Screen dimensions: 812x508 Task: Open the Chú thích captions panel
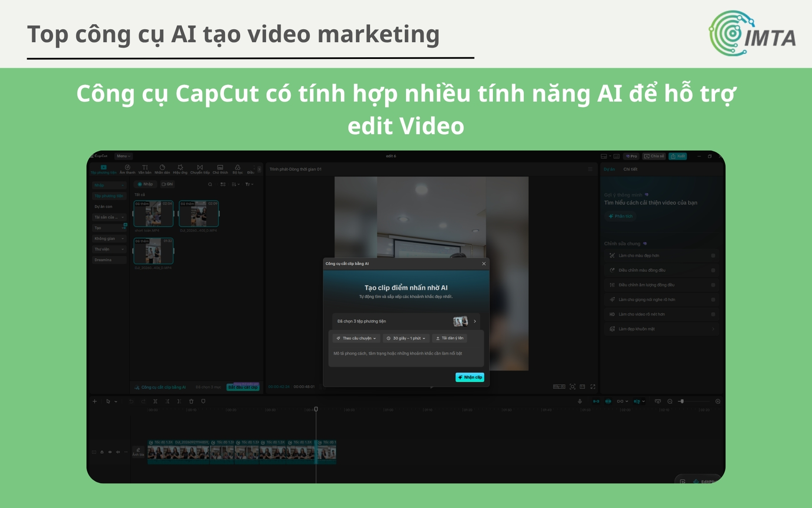click(220, 169)
